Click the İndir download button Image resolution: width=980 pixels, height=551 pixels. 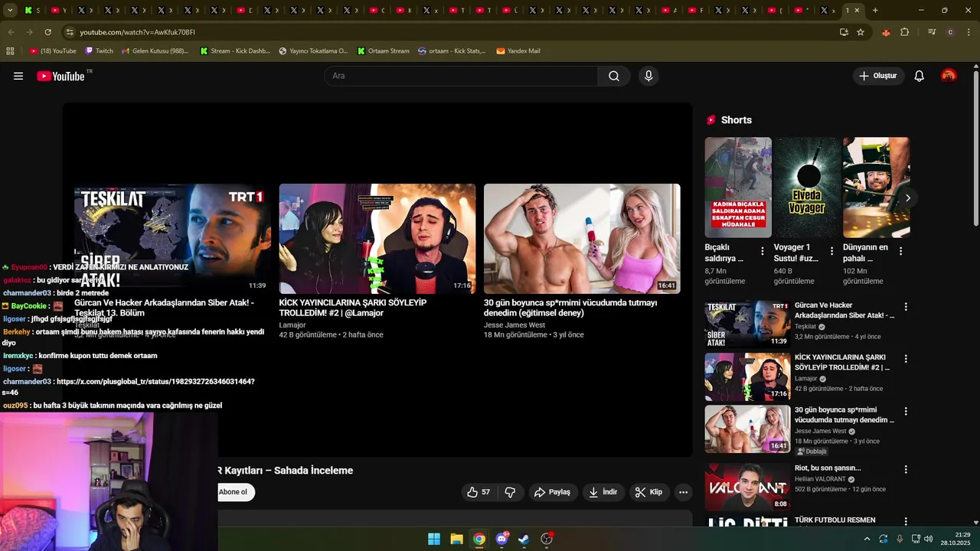click(603, 492)
